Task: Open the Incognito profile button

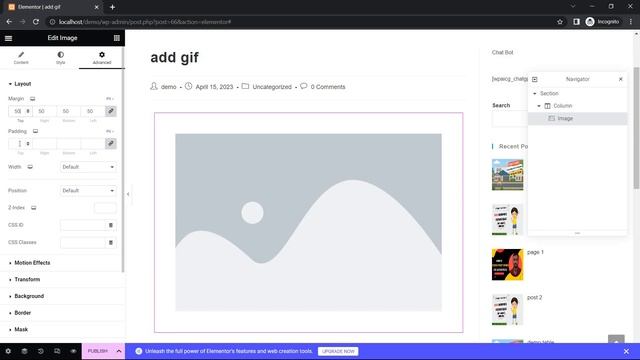Action: tap(602, 22)
